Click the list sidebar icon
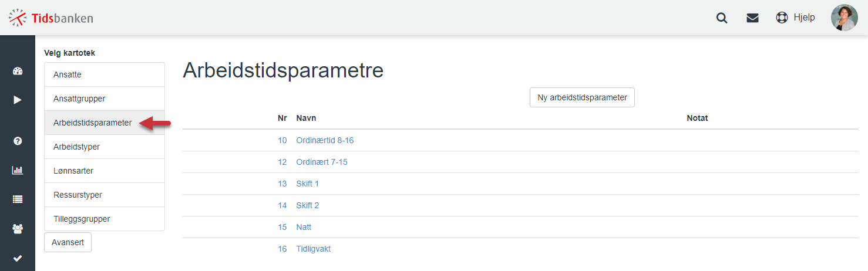 coord(18,199)
